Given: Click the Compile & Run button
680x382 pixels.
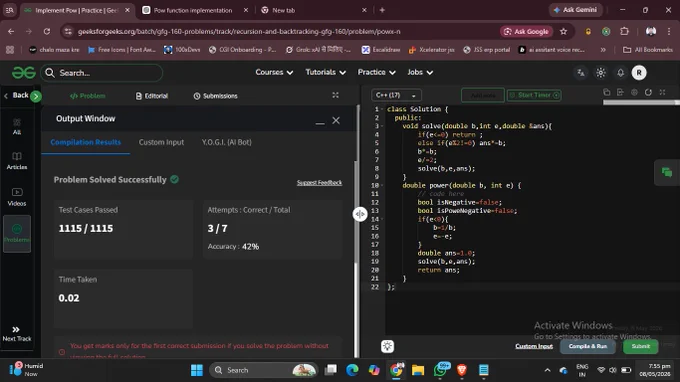Looking at the screenshot, I should click(588, 346).
